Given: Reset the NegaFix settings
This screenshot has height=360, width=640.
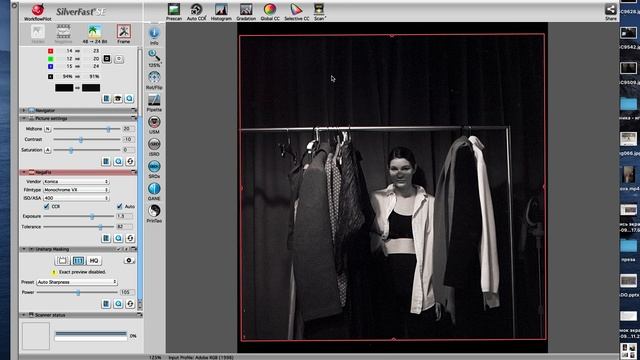Looking at the screenshot, I should [130, 238].
